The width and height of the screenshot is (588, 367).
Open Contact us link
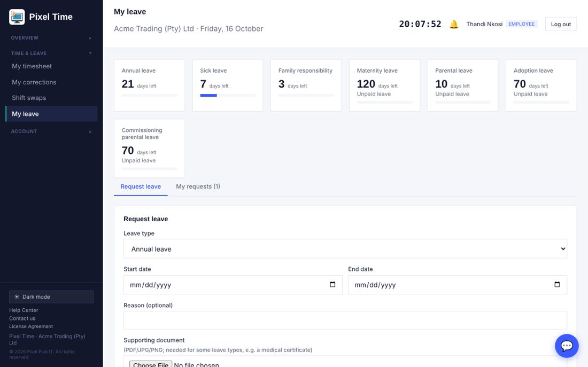click(22, 318)
